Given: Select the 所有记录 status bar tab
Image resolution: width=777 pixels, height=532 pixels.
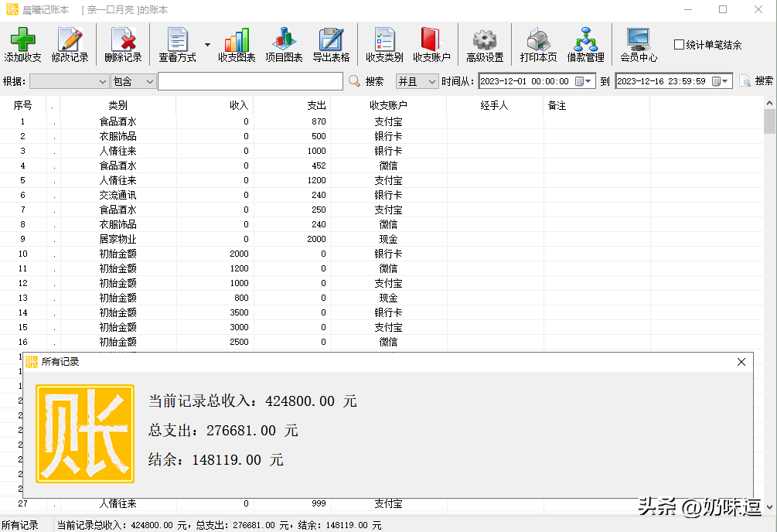Looking at the screenshot, I should [x=19, y=523].
